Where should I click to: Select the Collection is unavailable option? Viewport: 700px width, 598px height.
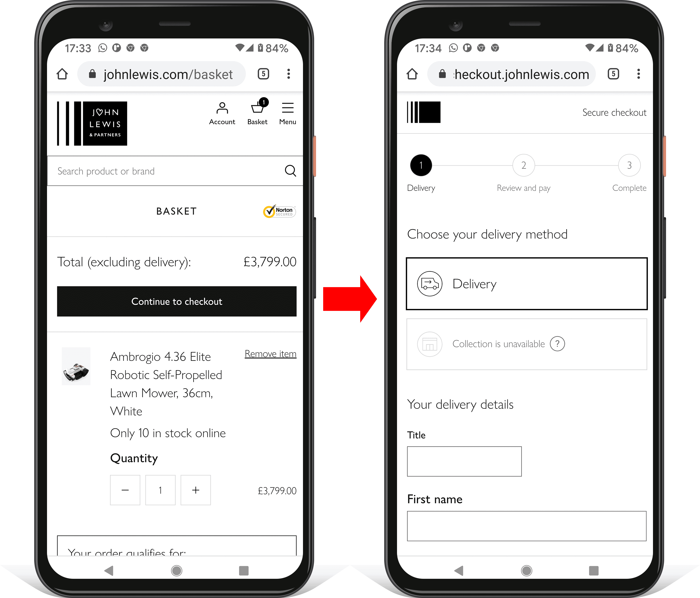click(x=525, y=343)
